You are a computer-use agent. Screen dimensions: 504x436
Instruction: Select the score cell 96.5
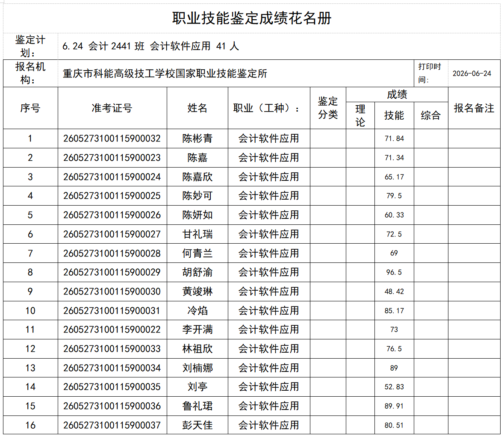pos(394,272)
